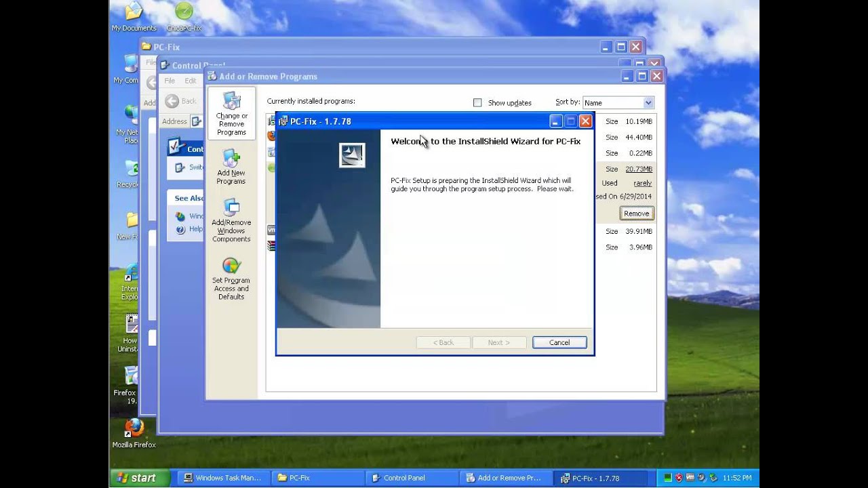Image resolution: width=868 pixels, height=488 pixels.
Task: Click the 3.96MB size value
Action: pyautogui.click(x=641, y=247)
